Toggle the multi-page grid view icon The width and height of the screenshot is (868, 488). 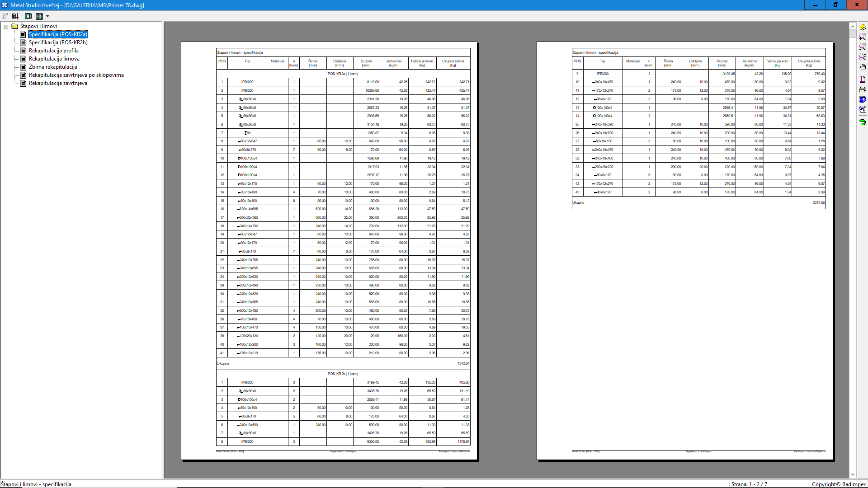[x=39, y=16]
